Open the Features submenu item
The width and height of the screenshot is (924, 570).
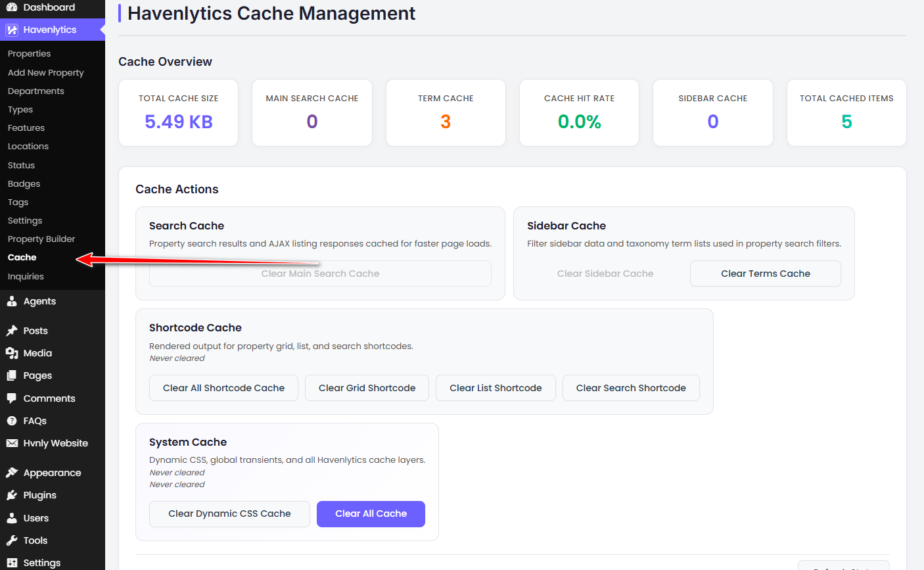click(26, 128)
